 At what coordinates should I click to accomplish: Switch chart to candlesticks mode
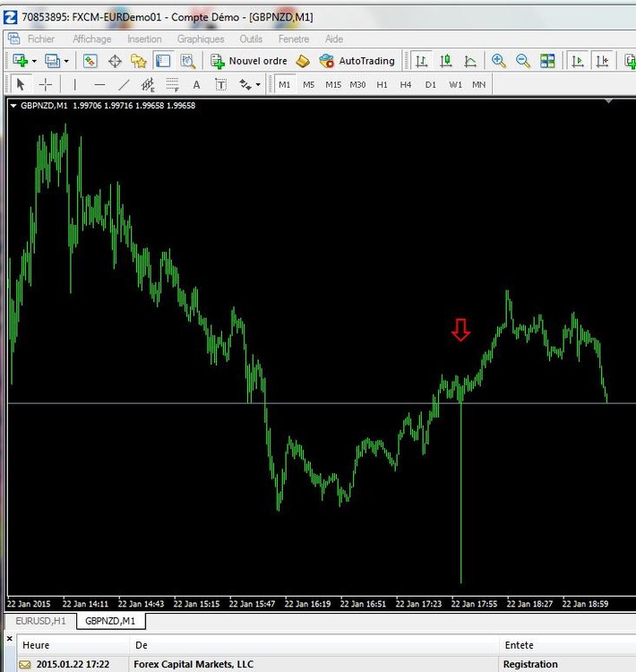point(446,61)
